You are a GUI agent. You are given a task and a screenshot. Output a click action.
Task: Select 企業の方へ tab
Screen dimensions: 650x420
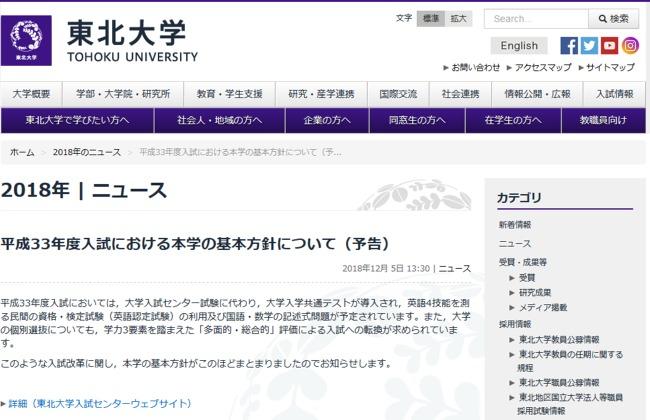tap(327, 120)
